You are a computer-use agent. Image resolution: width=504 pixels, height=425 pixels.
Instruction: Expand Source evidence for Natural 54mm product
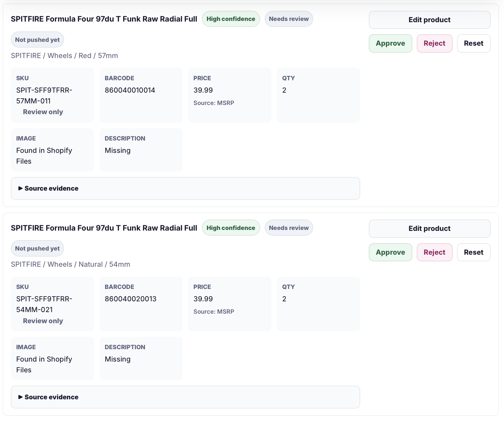tap(185, 397)
